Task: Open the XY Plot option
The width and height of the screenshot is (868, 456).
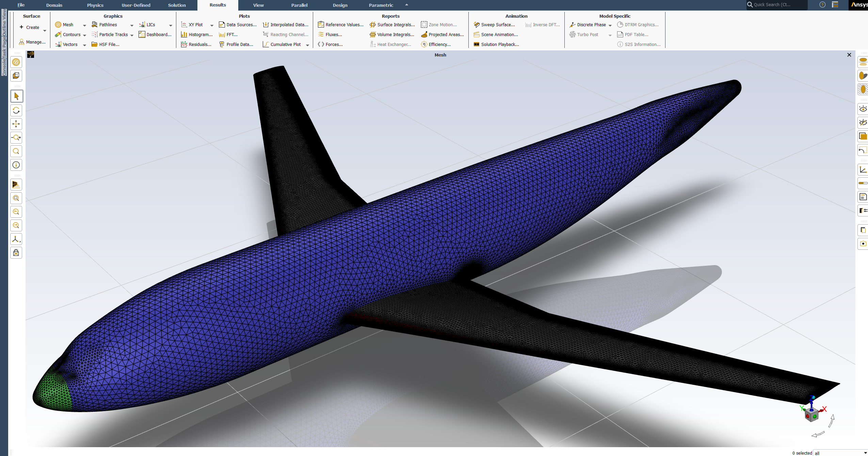Action: click(x=192, y=25)
